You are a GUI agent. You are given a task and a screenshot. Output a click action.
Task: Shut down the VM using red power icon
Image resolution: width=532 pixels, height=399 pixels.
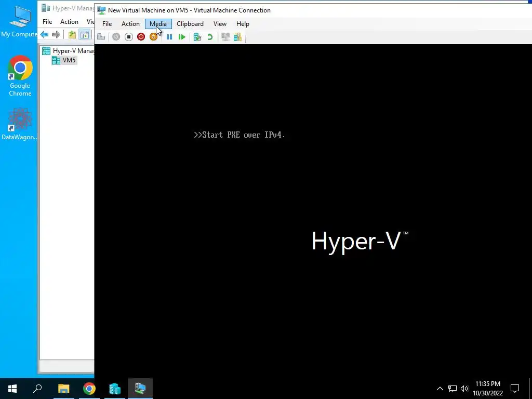pos(141,37)
